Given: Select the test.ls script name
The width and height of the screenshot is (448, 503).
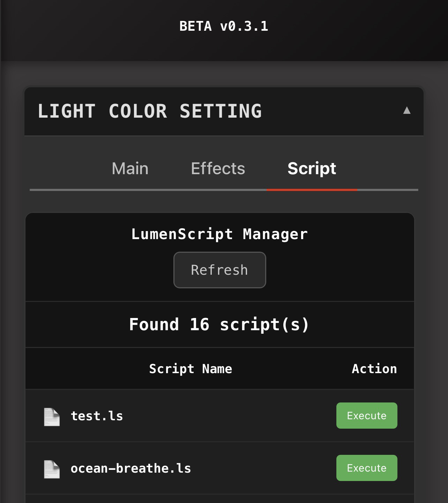Looking at the screenshot, I should (x=96, y=415).
